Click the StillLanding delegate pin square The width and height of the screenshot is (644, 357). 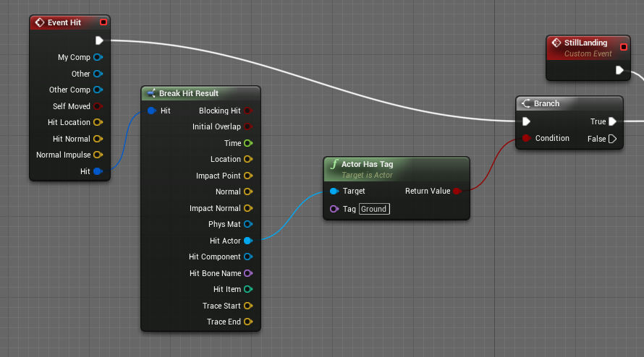tap(624, 47)
